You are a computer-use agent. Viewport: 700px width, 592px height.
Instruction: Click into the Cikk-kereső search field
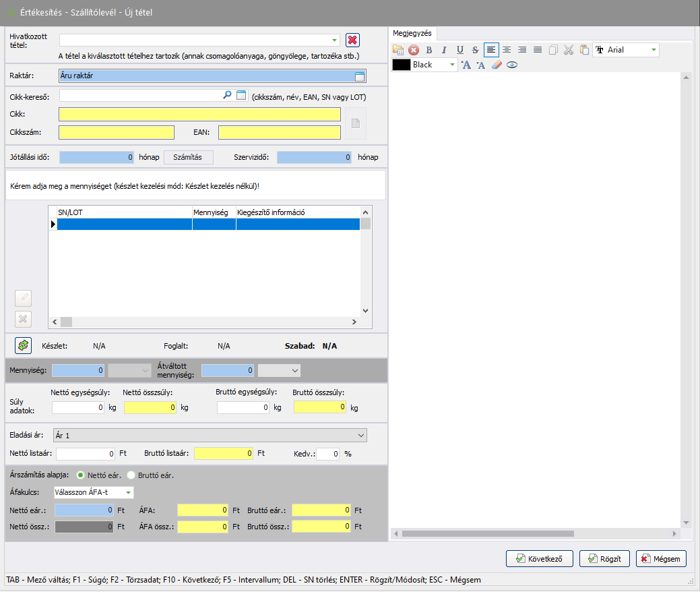click(140, 96)
